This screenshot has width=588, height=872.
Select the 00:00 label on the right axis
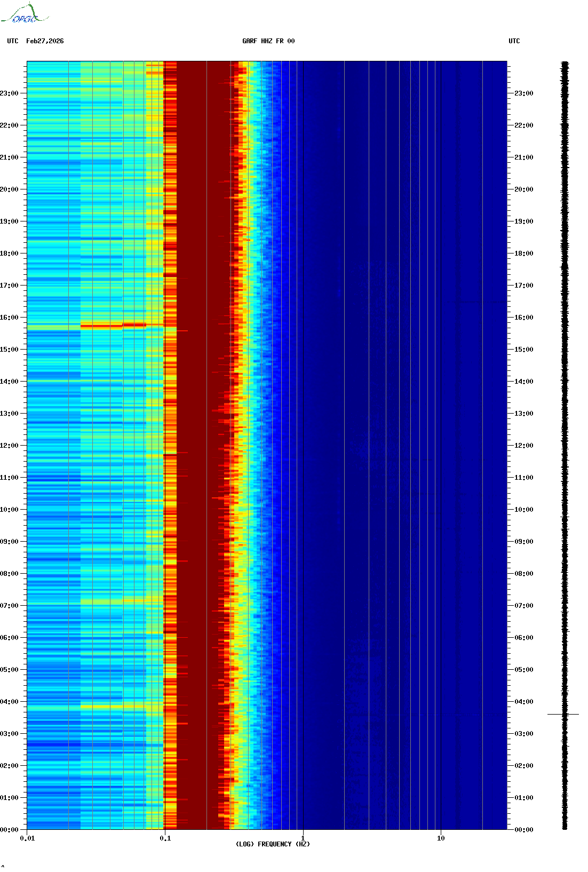523,830
